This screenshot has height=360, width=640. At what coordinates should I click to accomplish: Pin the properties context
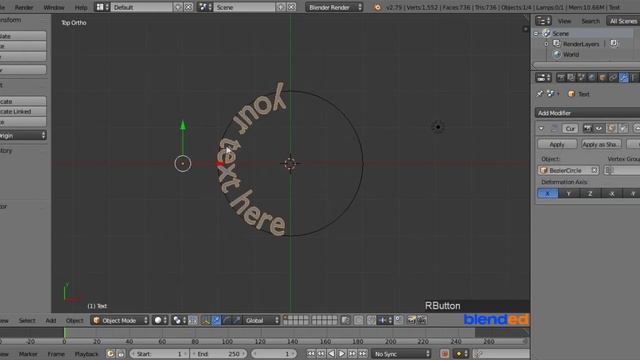pos(540,94)
